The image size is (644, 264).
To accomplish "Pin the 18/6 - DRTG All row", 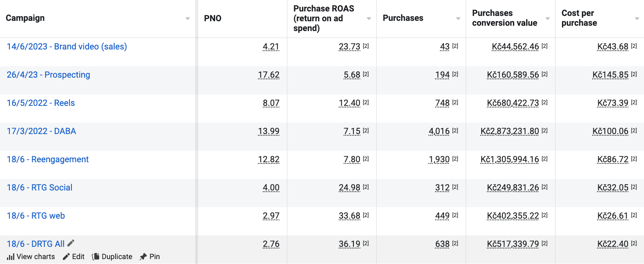I will (150, 257).
